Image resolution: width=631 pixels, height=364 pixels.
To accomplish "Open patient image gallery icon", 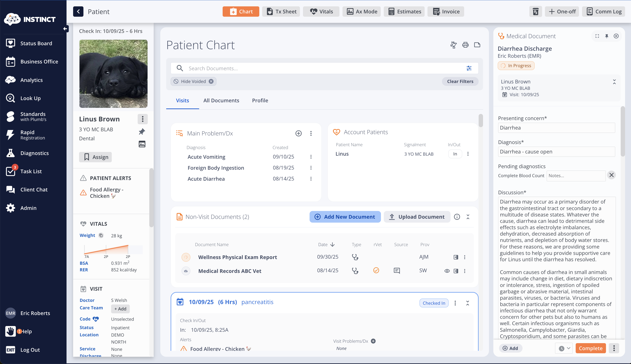I will point(142,144).
